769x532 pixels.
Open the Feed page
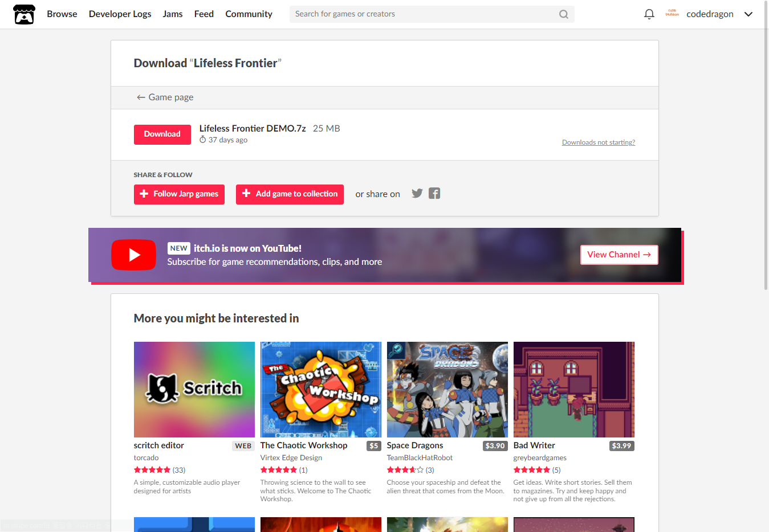pyautogui.click(x=204, y=14)
